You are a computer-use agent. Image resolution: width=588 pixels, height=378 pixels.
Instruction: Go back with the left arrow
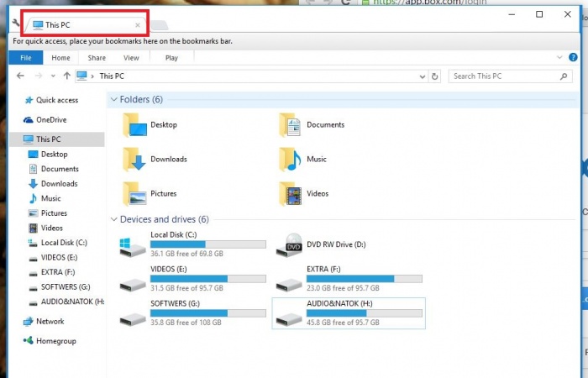(x=21, y=76)
